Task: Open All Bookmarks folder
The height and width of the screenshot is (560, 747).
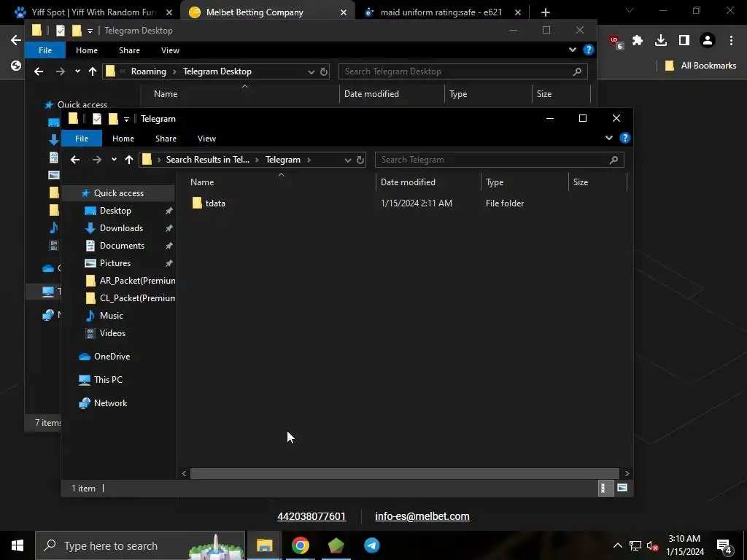Action: point(701,66)
